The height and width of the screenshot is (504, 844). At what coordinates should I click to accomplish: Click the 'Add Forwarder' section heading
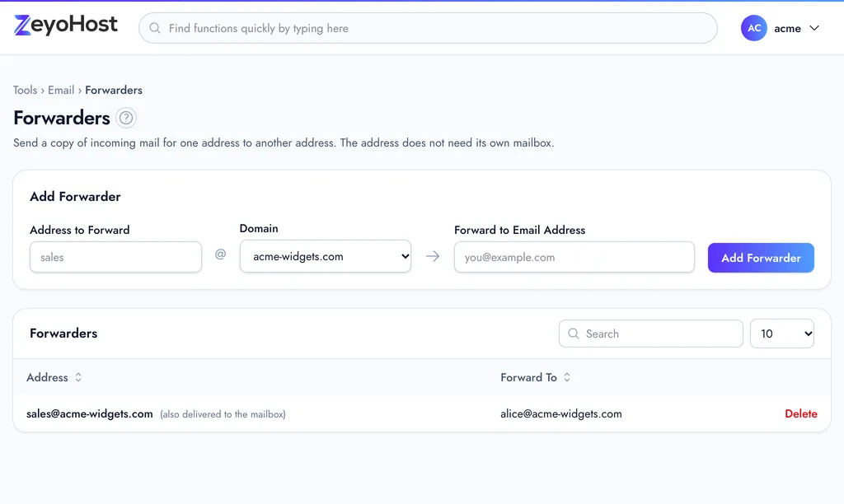pyautogui.click(x=75, y=196)
